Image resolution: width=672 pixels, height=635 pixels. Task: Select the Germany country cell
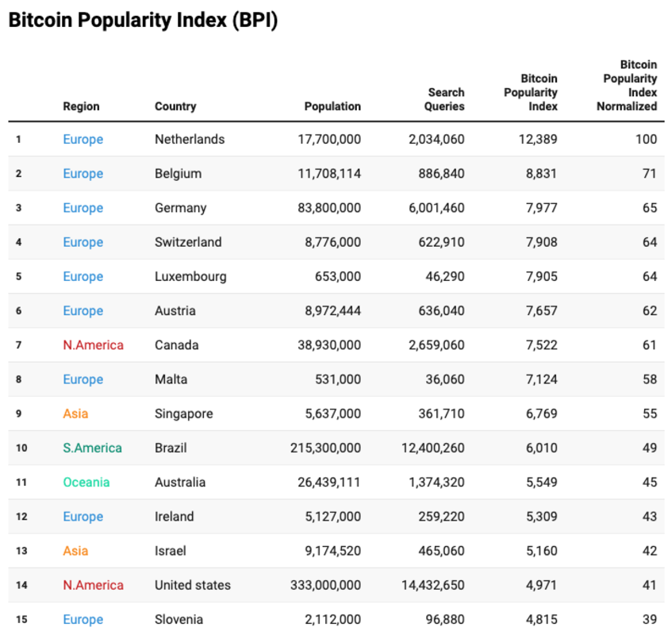pos(180,208)
